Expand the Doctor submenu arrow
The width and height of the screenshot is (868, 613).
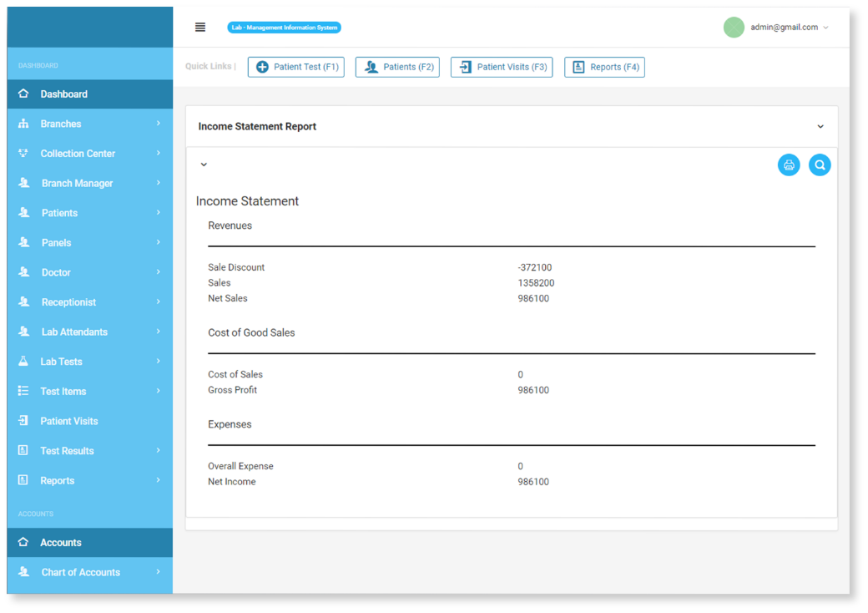(159, 272)
